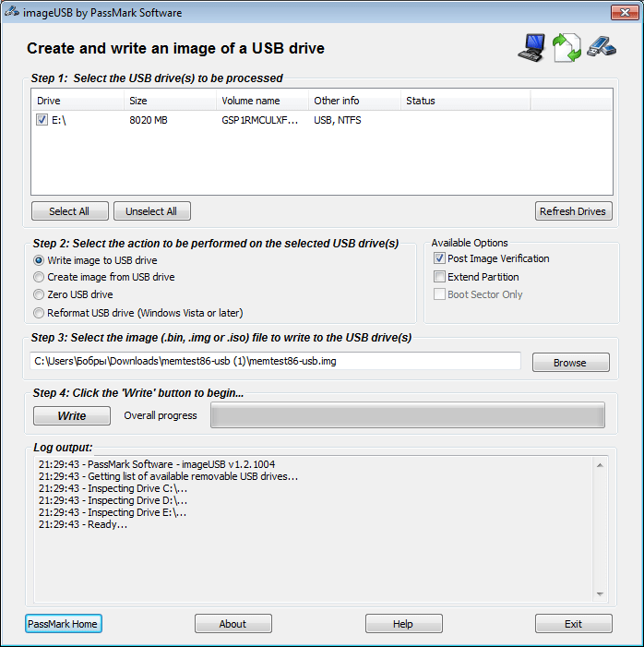Screen dimensions: 644x647
Task: Start writing with the Write button
Action: click(x=72, y=415)
